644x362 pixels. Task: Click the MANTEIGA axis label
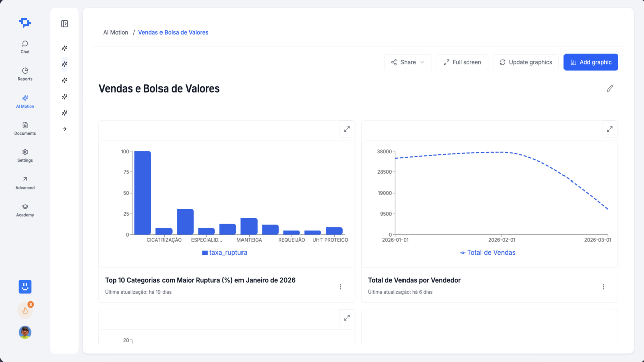249,240
